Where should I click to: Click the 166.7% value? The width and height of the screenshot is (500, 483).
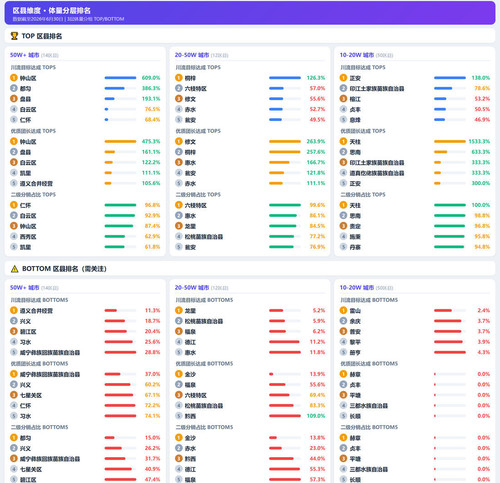tap(316, 162)
